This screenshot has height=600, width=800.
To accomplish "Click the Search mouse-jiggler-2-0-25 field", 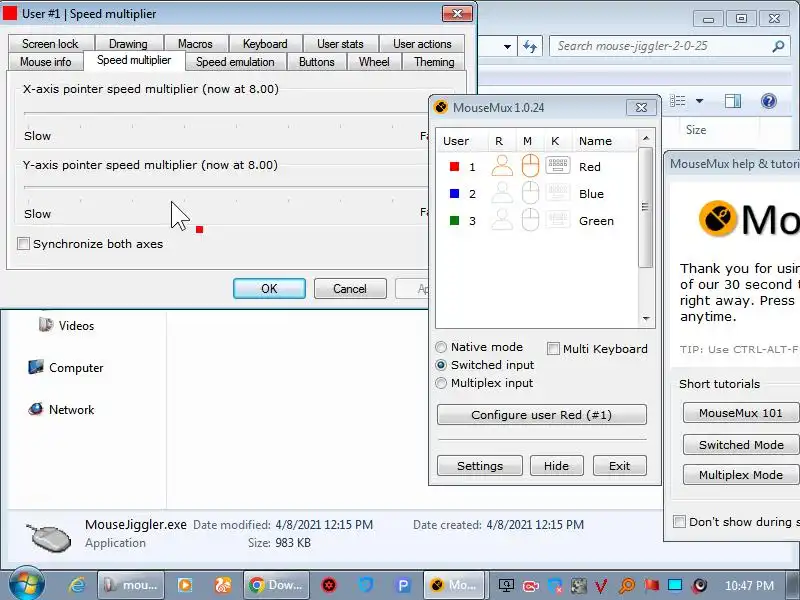I will pos(668,46).
